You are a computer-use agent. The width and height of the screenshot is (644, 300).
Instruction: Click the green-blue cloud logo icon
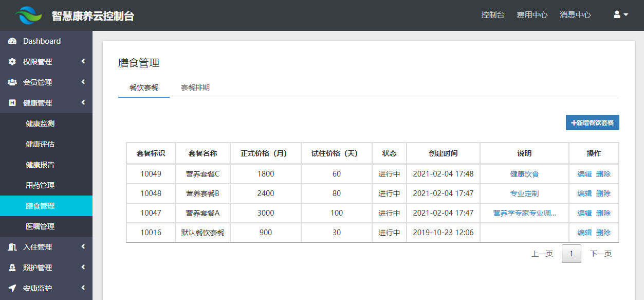28,15
